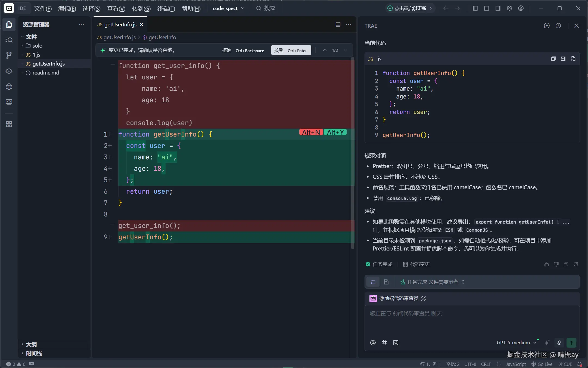The width and height of the screenshot is (588, 368).
Task: Click the thumbs up feedback icon
Action: pyautogui.click(x=546, y=264)
